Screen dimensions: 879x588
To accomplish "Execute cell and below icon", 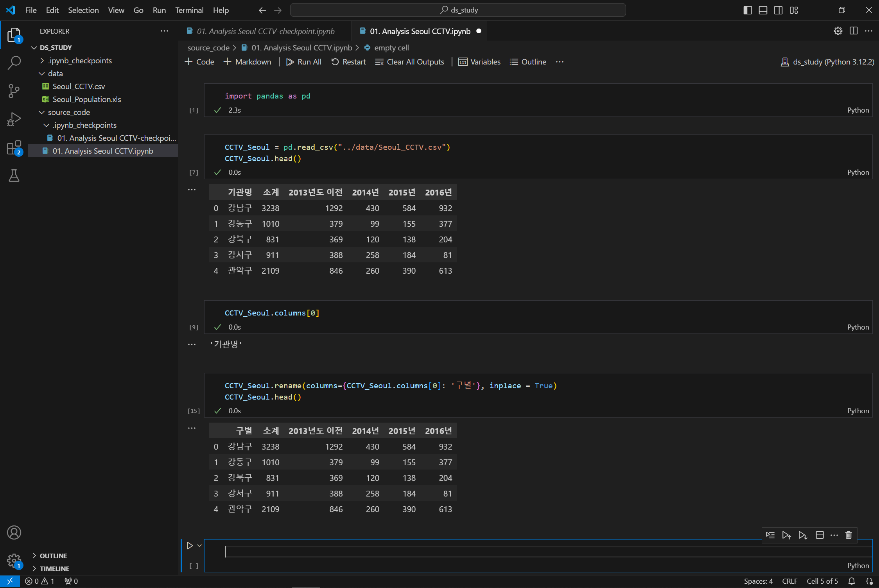I will click(x=803, y=535).
